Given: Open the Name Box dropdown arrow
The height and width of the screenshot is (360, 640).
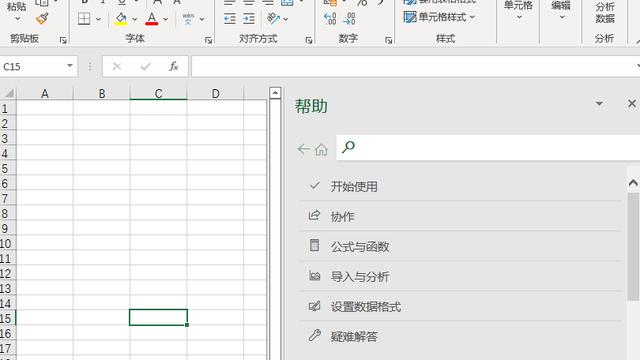Looking at the screenshot, I should (70, 66).
